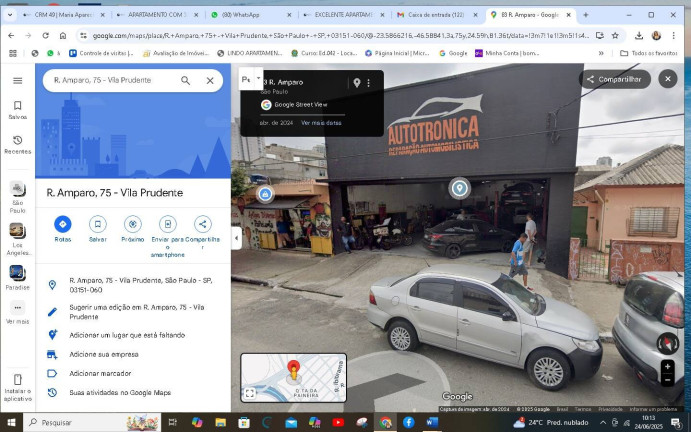Click Ver mais in the sidebar
The image size is (691, 432).
[18, 313]
